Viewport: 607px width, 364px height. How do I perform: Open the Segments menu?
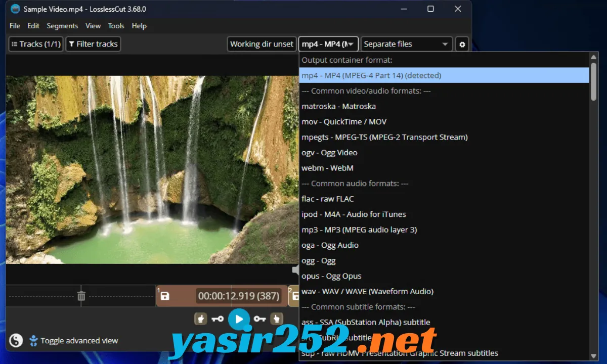coord(62,26)
